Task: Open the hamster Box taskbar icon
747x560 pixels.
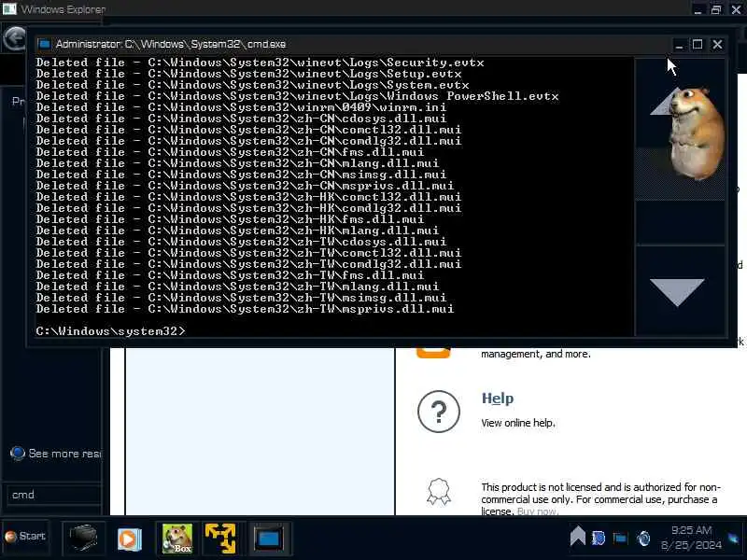Action: click(x=177, y=539)
